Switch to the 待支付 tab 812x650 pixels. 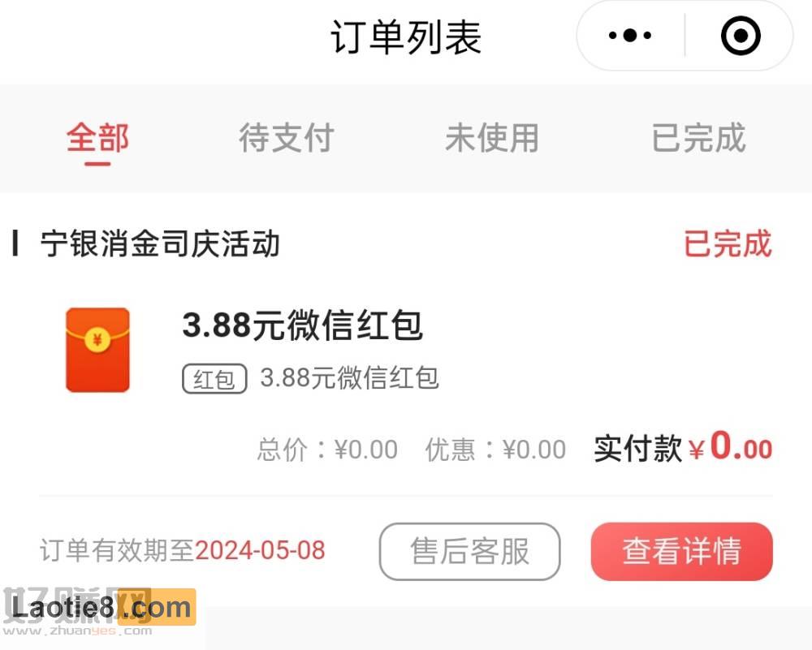(x=287, y=138)
